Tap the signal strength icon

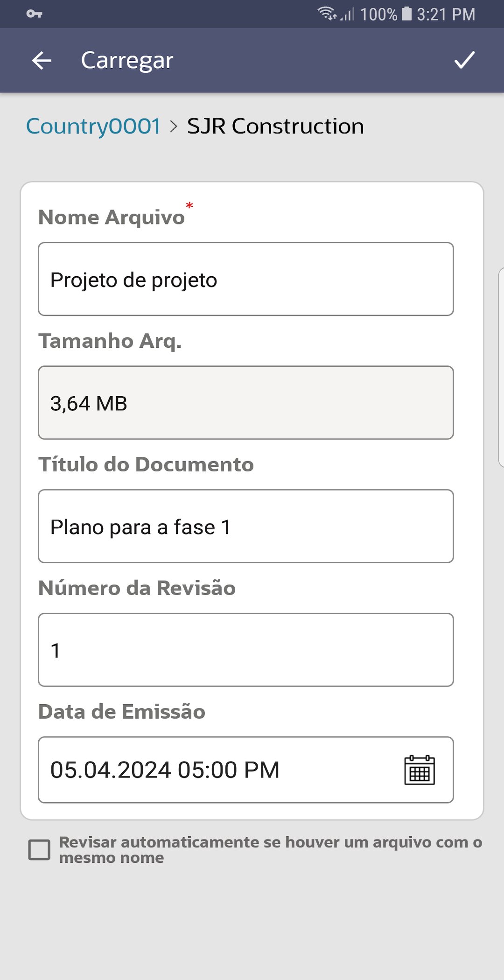tap(348, 14)
